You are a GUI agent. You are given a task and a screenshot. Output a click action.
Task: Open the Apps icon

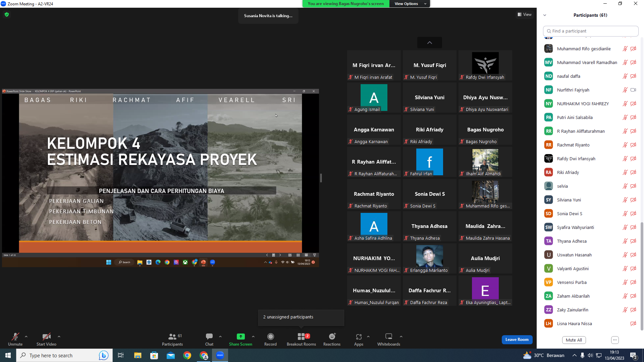coord(359,337)
